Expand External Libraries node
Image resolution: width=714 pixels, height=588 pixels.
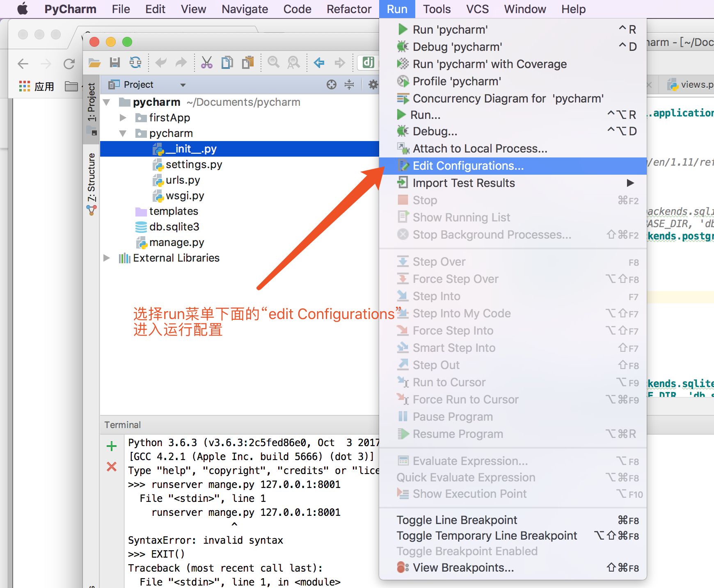coord(107,258)
